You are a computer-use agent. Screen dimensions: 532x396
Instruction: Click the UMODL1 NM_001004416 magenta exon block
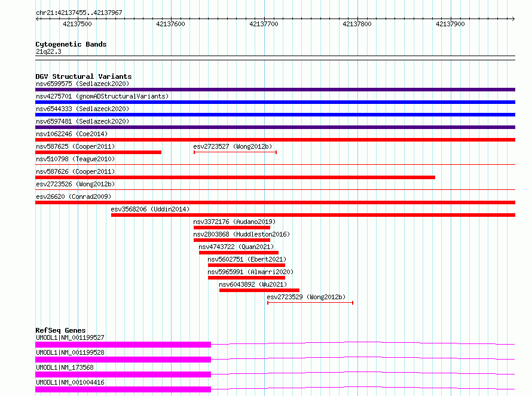123,389
